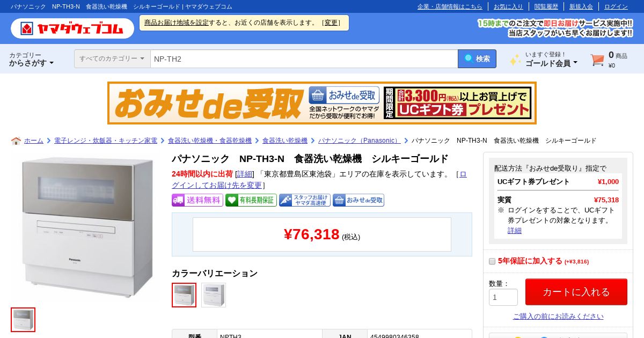Click the 詳細 link next to shipping time
This screenshot has height=338, width=644.
point(245,174)
